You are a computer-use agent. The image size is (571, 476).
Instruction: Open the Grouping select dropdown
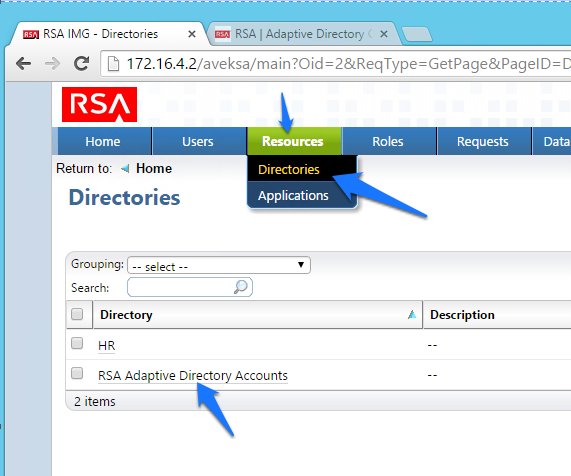(219, 265)
